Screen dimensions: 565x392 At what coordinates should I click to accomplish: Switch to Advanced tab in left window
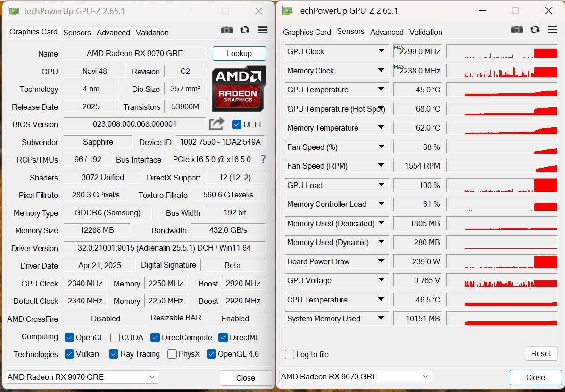tap(113, 33)
